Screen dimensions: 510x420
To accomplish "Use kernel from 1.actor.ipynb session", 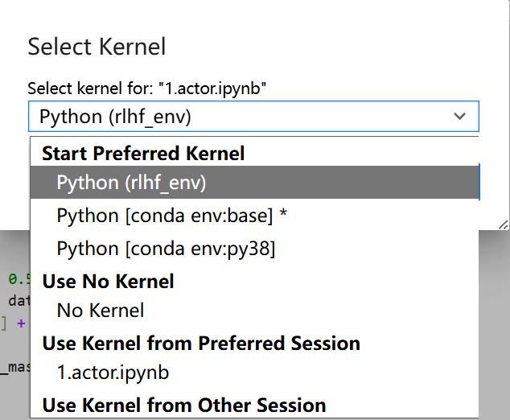I will 113,373.
